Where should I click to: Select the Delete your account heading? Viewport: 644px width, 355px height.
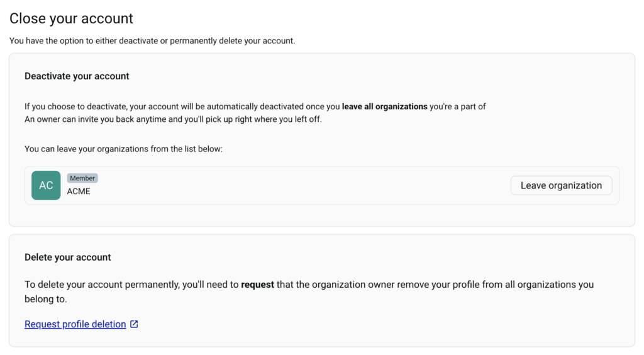click(x=68, y=257)
